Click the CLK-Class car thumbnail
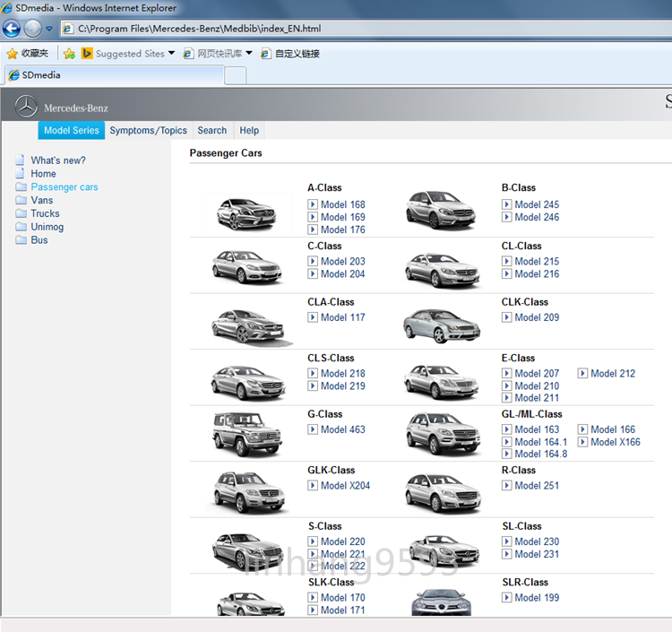Screen dimensions: 672x632 click(x=442, y=326)
